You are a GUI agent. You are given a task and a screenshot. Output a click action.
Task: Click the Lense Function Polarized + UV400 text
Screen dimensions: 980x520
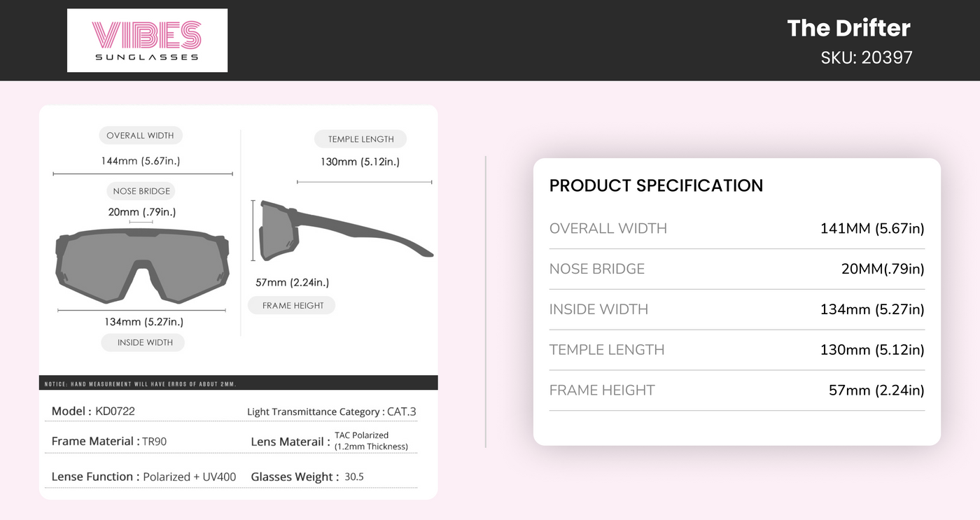point(143,477)
